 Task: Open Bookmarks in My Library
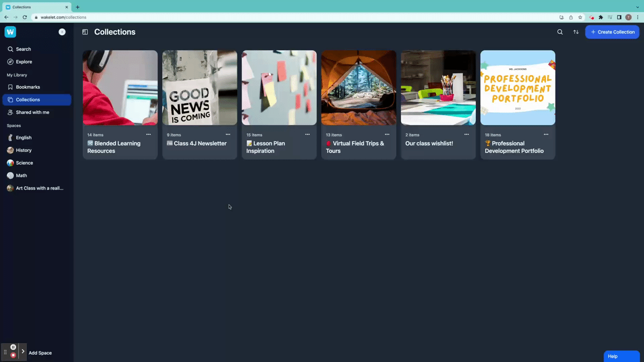pos(28,87)
